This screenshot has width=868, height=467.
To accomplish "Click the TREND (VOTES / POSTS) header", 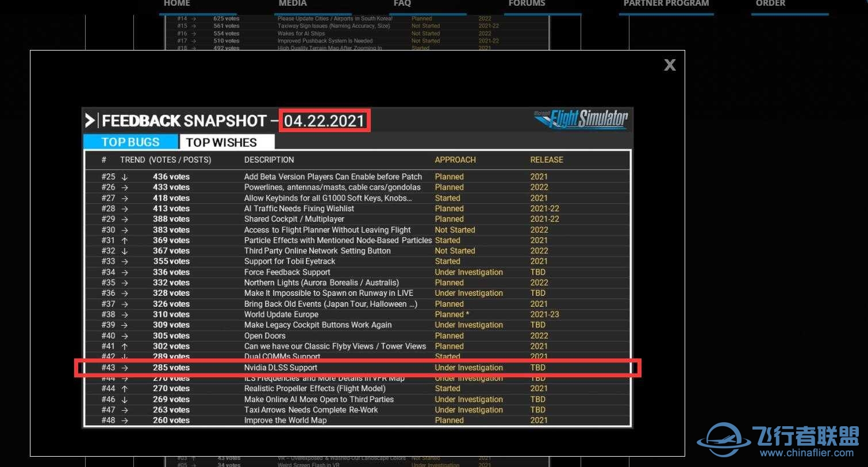I will point(166,160).
